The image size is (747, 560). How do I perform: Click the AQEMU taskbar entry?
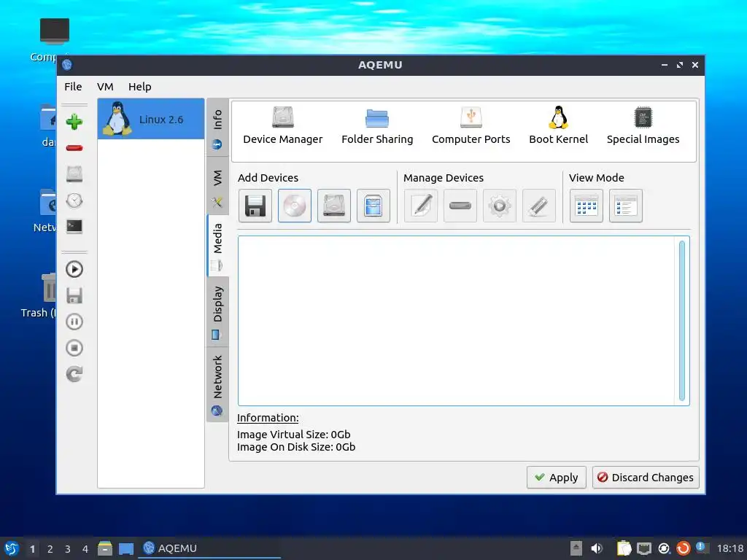point(209,548)
